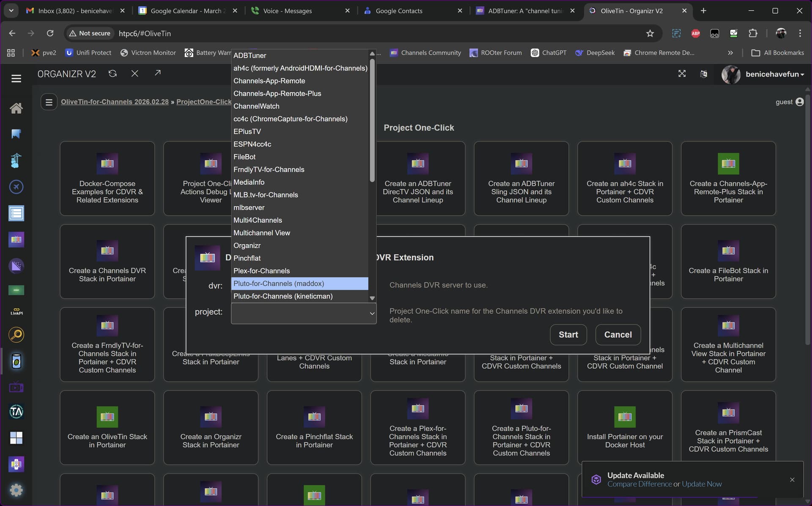Switch to the Google Contacts tab
Screen dimensions: 812x506
399,11
